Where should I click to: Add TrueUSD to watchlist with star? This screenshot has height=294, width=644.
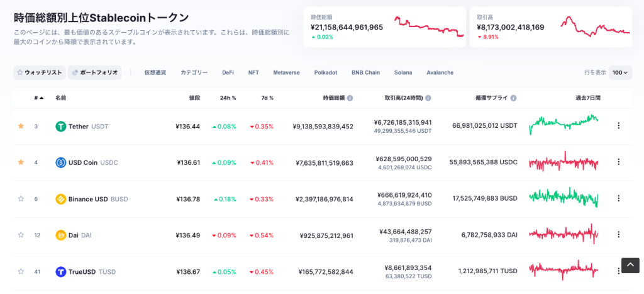21,272
